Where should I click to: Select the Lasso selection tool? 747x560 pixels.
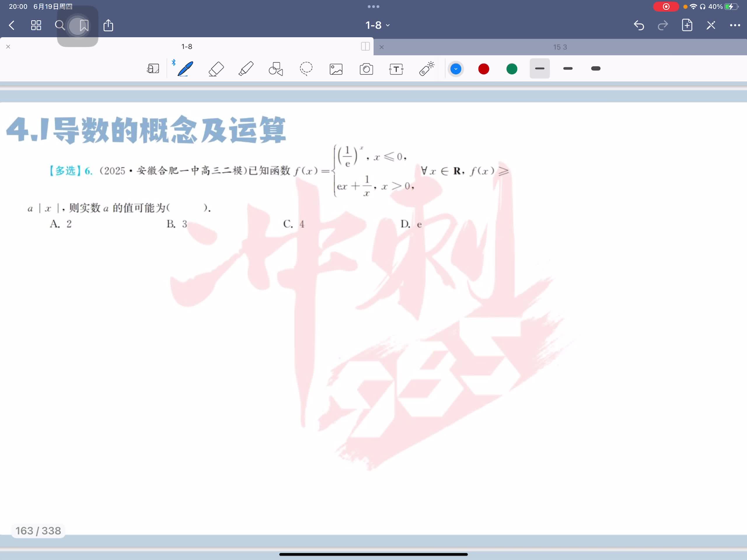[306, 69]
